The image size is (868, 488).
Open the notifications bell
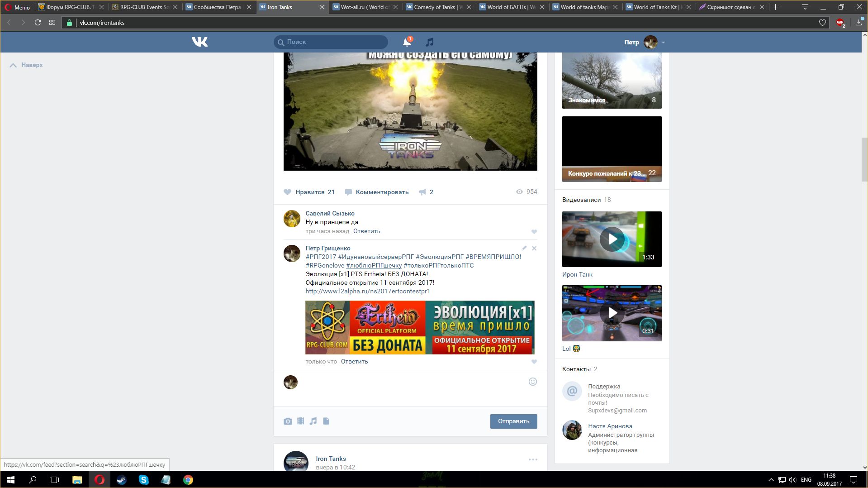(x=407, y=42)
